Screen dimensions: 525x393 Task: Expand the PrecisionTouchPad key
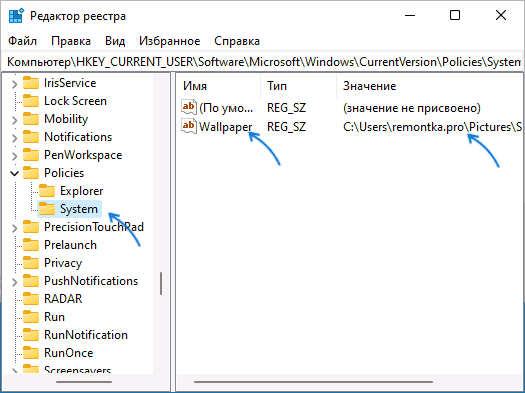point(14,228)
